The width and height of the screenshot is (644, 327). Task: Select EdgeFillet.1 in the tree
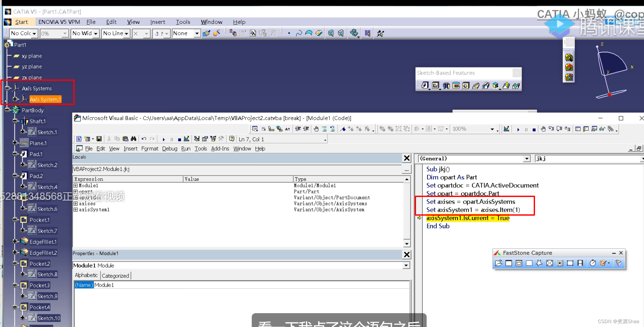point(43,242)
